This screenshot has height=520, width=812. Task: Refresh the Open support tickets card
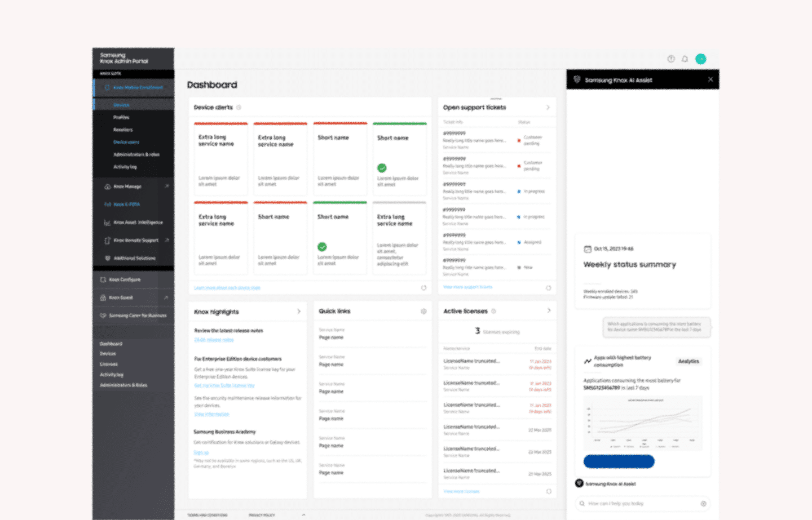tap(548, 288)
